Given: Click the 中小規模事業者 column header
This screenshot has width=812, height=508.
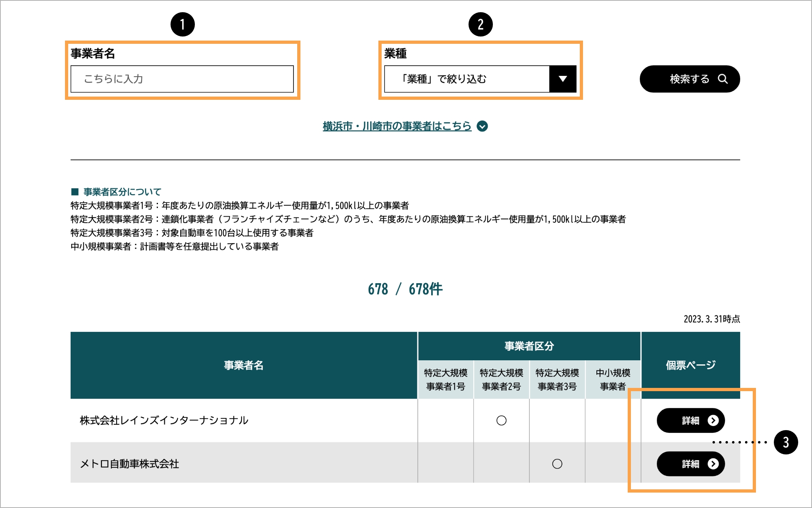Looking at the screenshot, I should point(613,379).
